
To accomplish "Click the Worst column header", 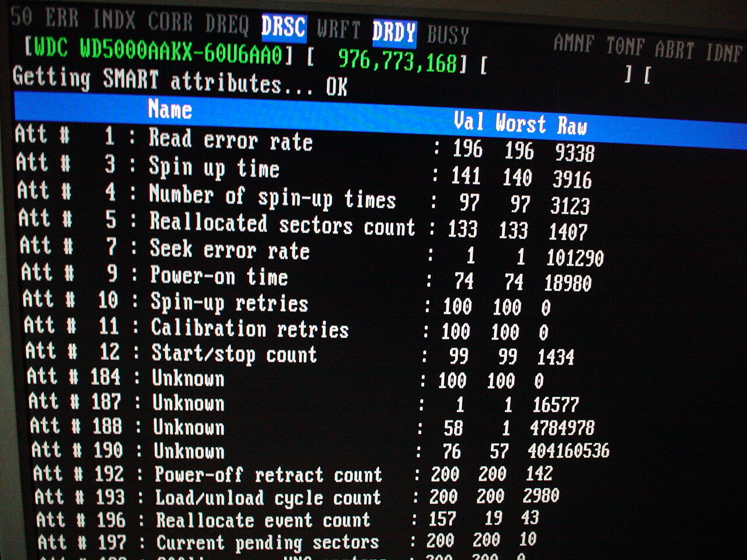I will 521,124.
